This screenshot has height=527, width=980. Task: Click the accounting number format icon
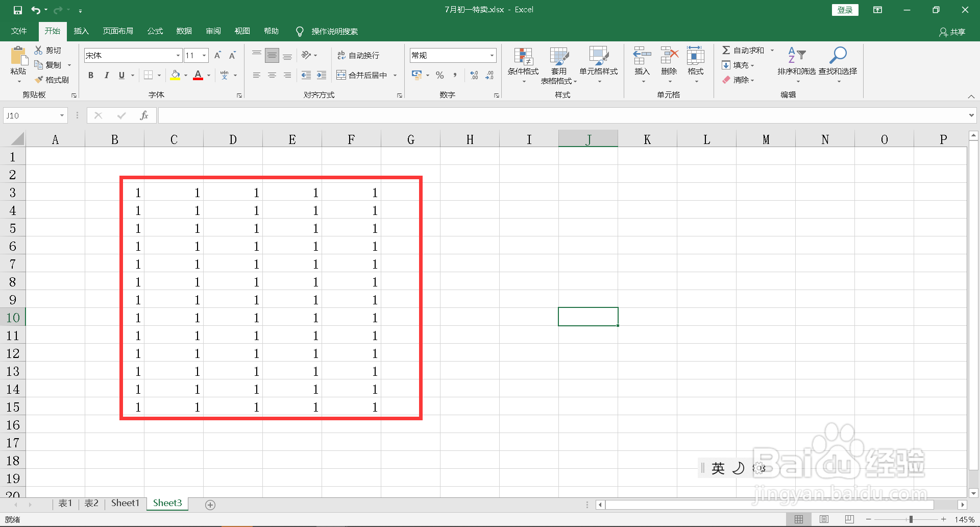pos(416,75)
